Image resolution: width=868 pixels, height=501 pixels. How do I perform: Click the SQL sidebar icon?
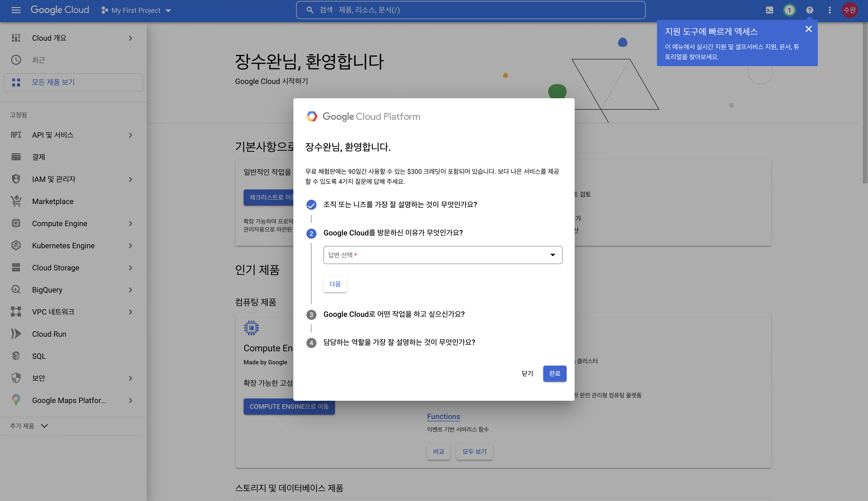tap(16, 356)
